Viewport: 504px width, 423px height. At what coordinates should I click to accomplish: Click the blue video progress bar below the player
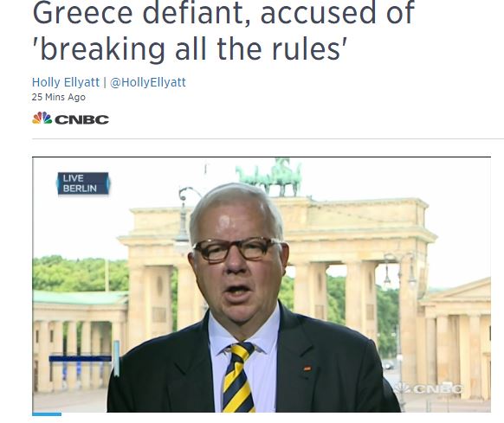[47, 414]
